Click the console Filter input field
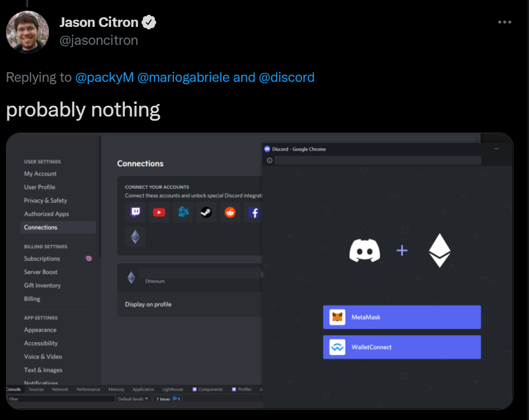This screenshot has height=420, width=529. click(x=61, y=398)
